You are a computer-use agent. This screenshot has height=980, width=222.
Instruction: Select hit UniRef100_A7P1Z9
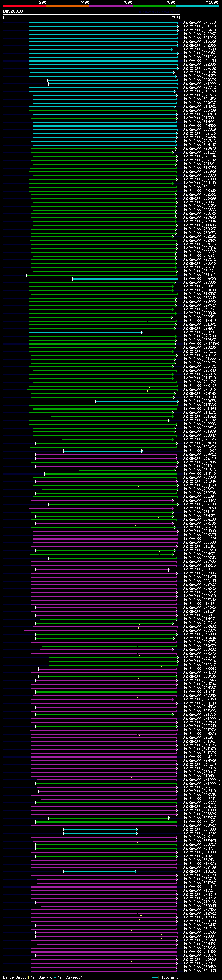point(199,363)
